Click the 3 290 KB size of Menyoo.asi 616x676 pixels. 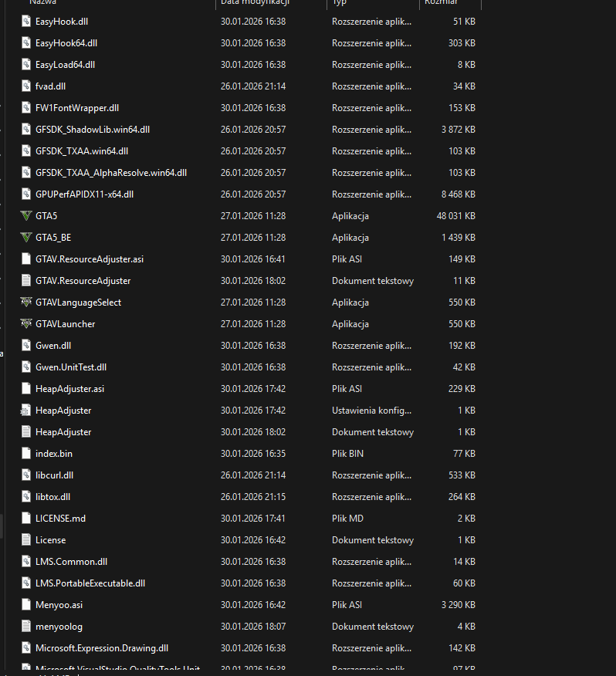458,604
